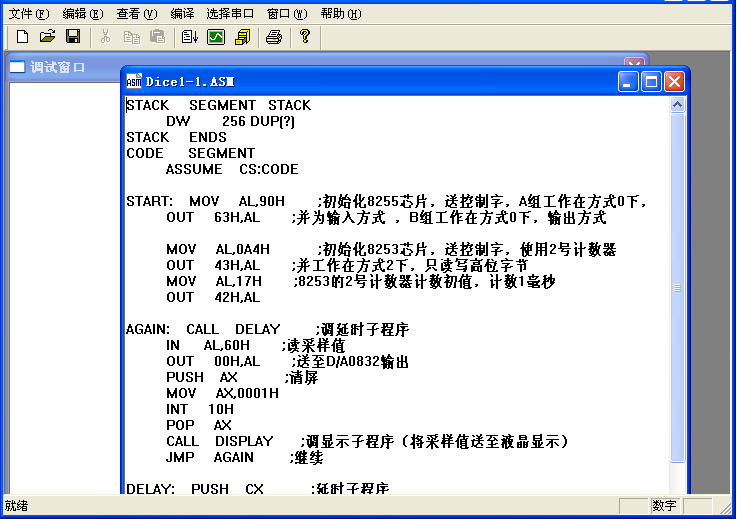The height and width of the screenshot is (519, 737).
Task: Open the 选择串口 menu
Action: [231, 14]
